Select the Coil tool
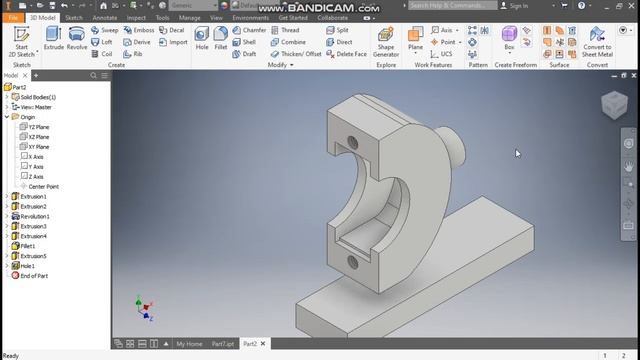Screen dimensions: 640x360 coord(102,54)
